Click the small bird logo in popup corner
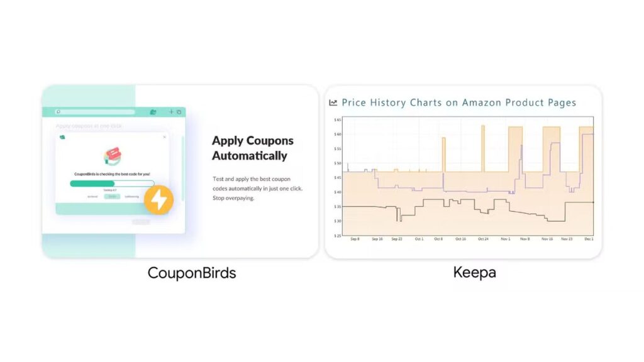This screenshot has height=362, width=644. coord(62,137)
